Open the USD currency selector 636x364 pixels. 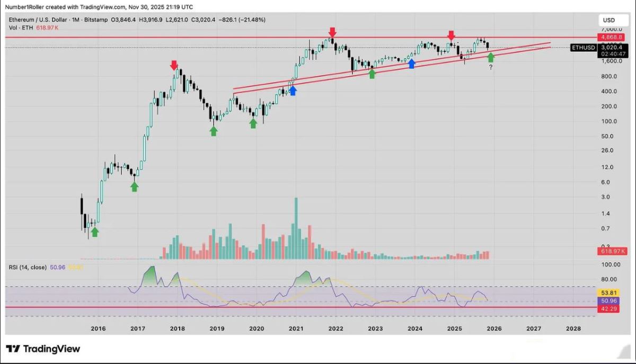(x=609, y=20)
